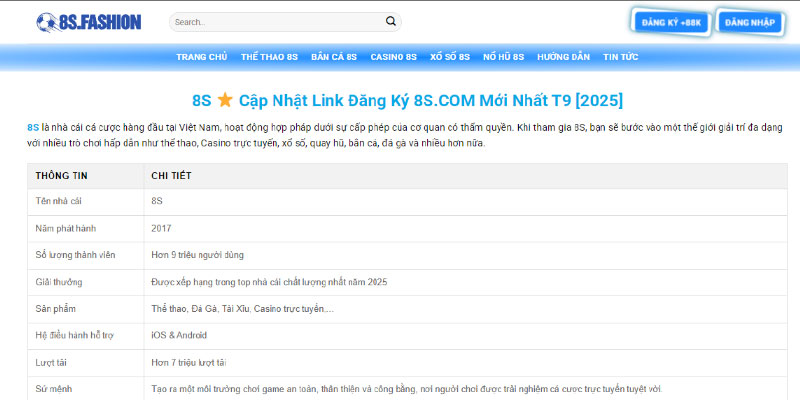Focus the Search text field
The image size is (800, 400).
click(x=275, y=22)
